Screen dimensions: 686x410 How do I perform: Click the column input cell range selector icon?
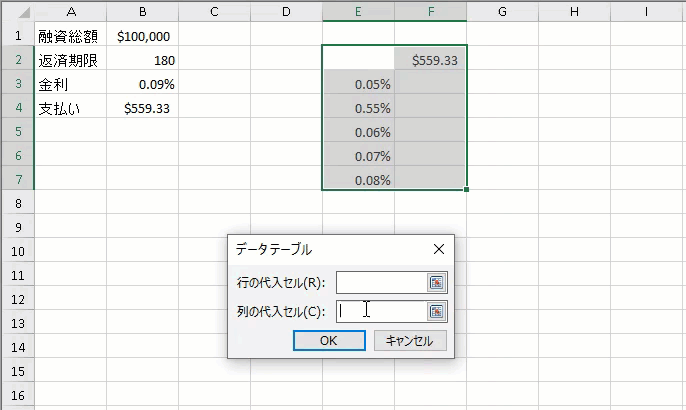(436, 311)
